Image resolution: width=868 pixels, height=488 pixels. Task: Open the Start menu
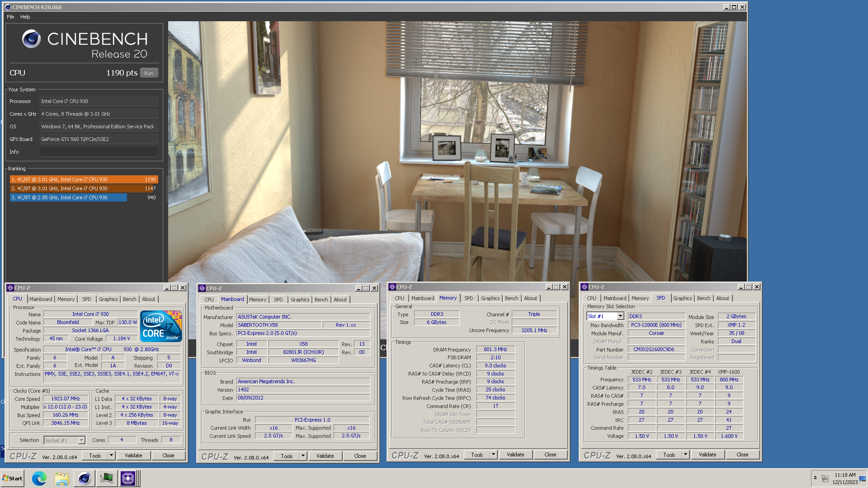point(12,478)
